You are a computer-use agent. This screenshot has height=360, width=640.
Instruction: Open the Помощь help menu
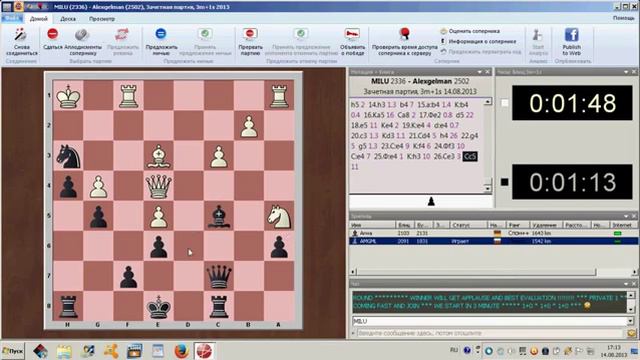tap(624, 18)
